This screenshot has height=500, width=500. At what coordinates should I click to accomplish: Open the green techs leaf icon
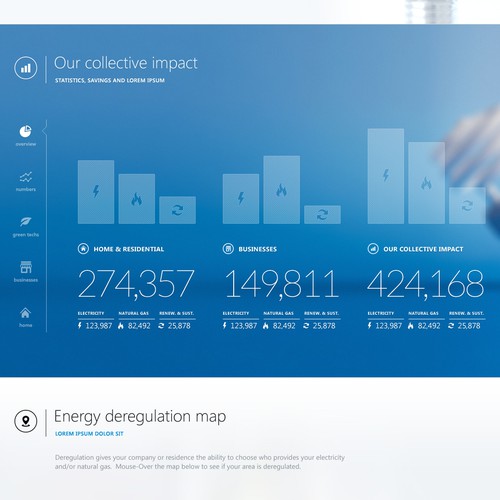click(26, 222)
